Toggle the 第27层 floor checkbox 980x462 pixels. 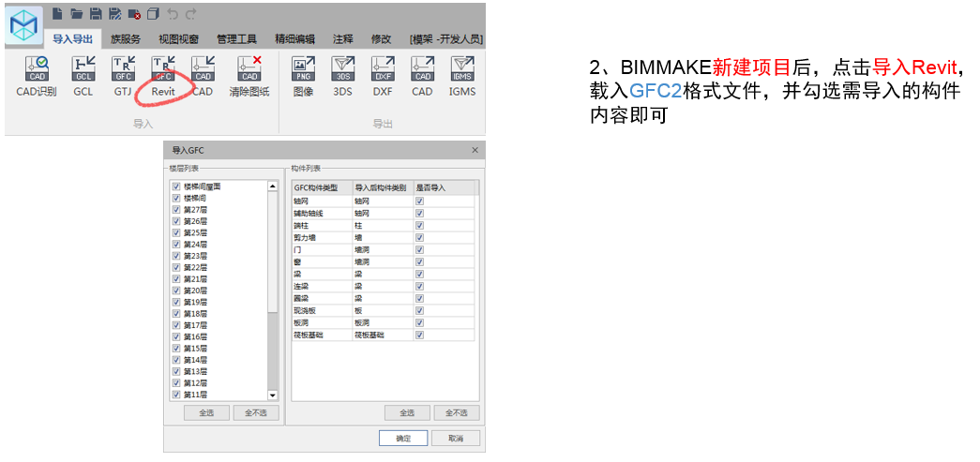point(176,210)
